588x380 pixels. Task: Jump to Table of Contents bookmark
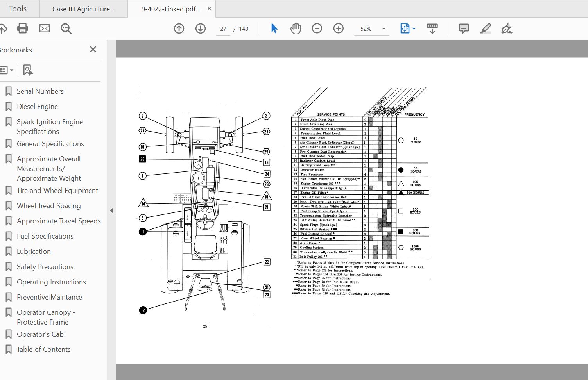[44, 350]
